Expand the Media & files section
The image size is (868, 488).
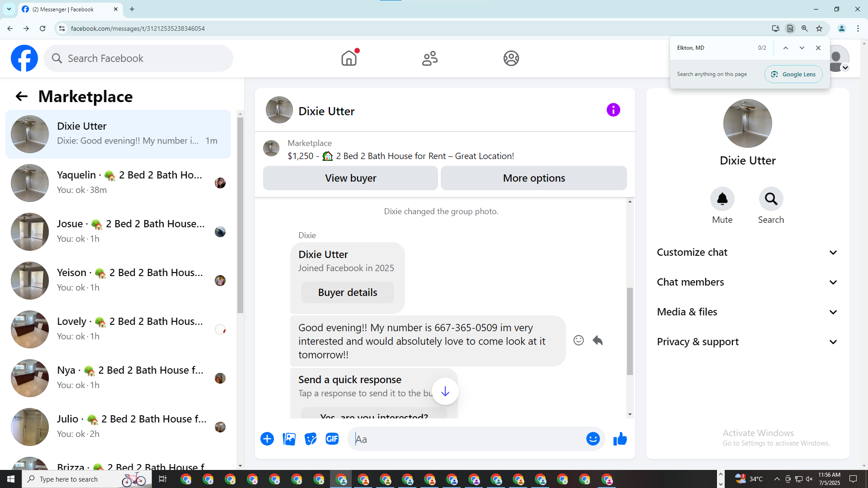pyautogui.click(x=747, y=312)
